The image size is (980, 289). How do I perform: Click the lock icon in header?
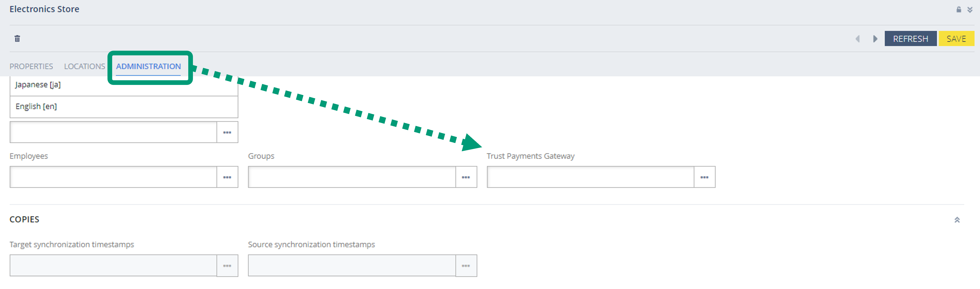point(959,10)
